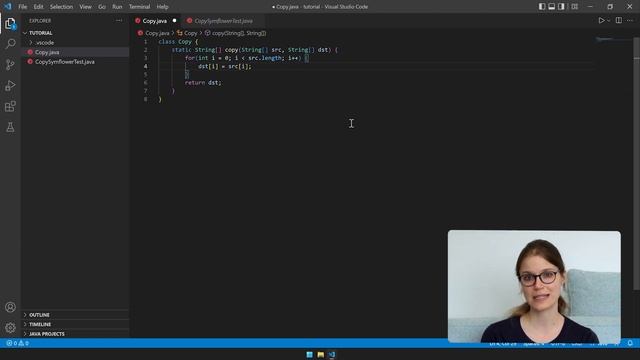The image size is (640, 360).
Task: Toggle the primary side bar layout icon
Action: 542,7
